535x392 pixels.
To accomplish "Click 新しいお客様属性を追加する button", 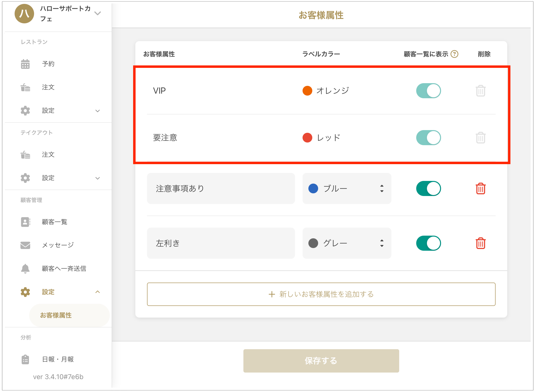I will (x=321, y=294).
